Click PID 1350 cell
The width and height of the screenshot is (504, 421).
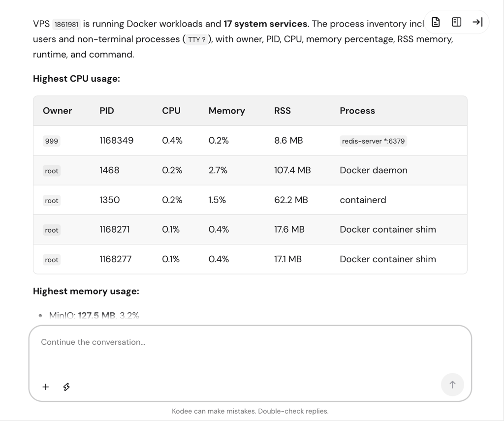click(109, 200)
